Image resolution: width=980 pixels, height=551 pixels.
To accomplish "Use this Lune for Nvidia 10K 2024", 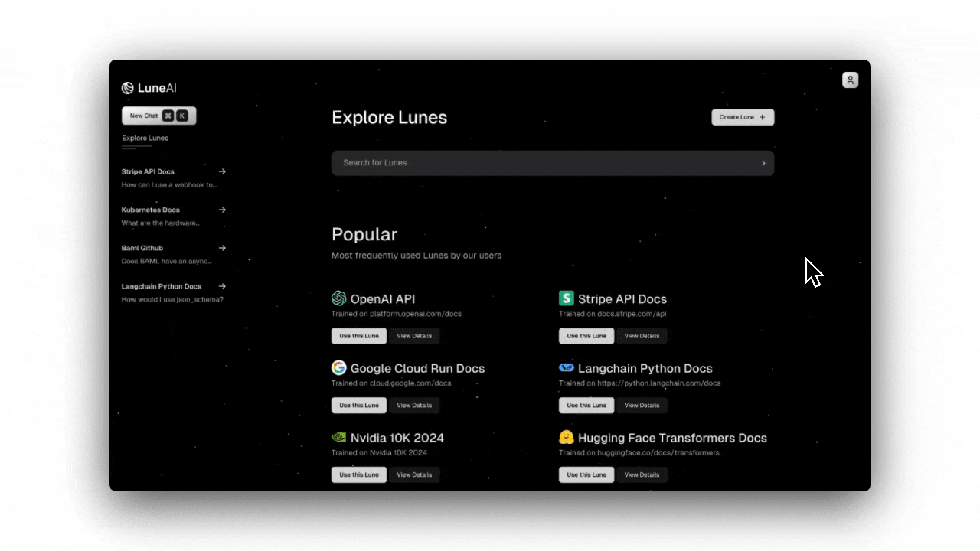I will point(359,474).
